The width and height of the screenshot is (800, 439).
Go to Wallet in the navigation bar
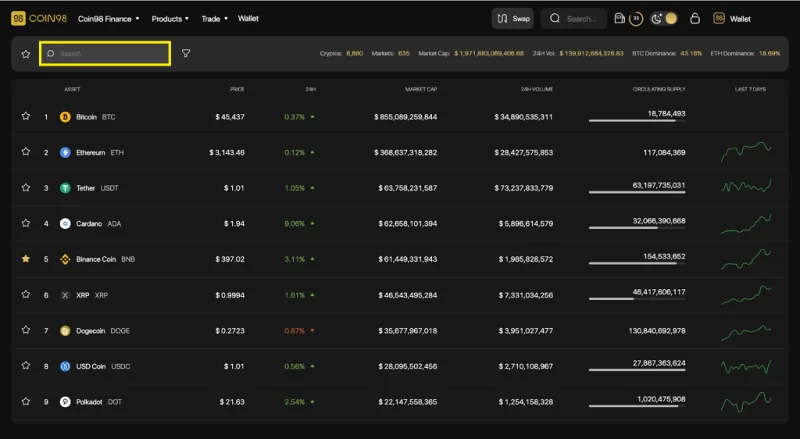tap(248, 18)
